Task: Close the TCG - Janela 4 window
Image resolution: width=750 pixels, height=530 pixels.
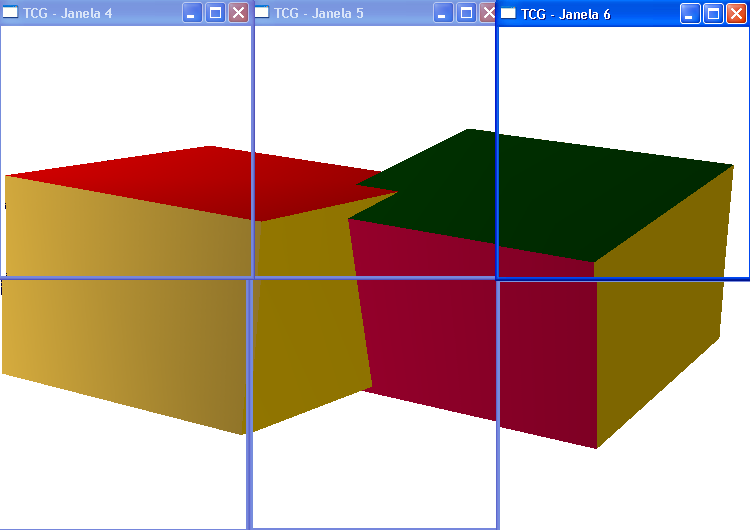Action: pos(238,13)
